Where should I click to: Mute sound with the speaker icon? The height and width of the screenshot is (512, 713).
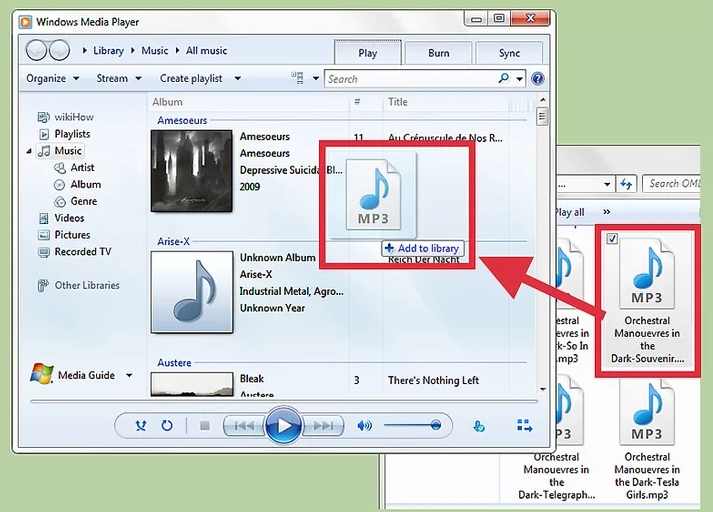[364, 426]
